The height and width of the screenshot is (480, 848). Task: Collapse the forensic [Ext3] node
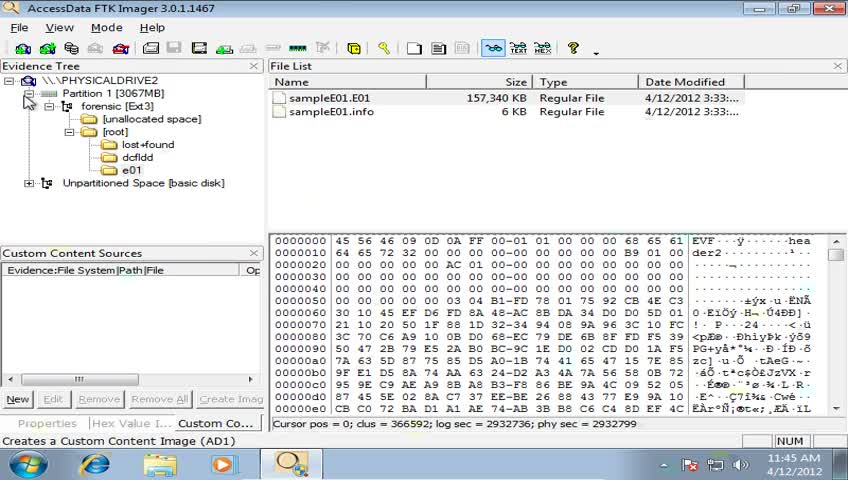coord(49,106)
